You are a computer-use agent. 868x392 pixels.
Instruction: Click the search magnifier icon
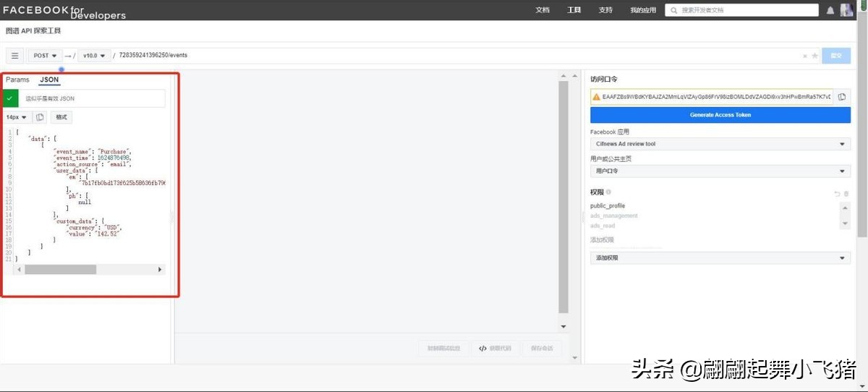point(673,10)
